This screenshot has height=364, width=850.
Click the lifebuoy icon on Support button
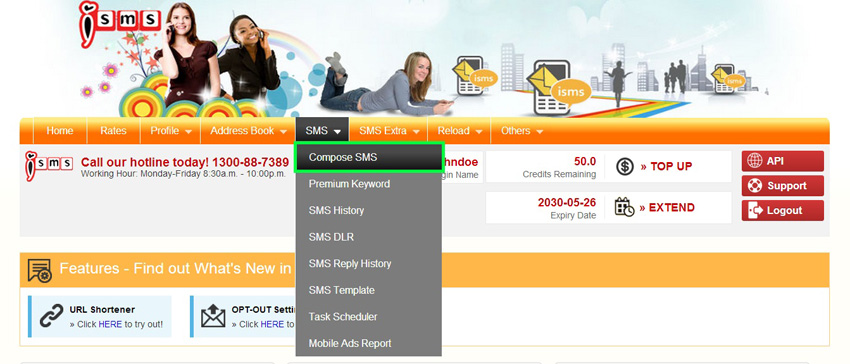click(754, 186)
